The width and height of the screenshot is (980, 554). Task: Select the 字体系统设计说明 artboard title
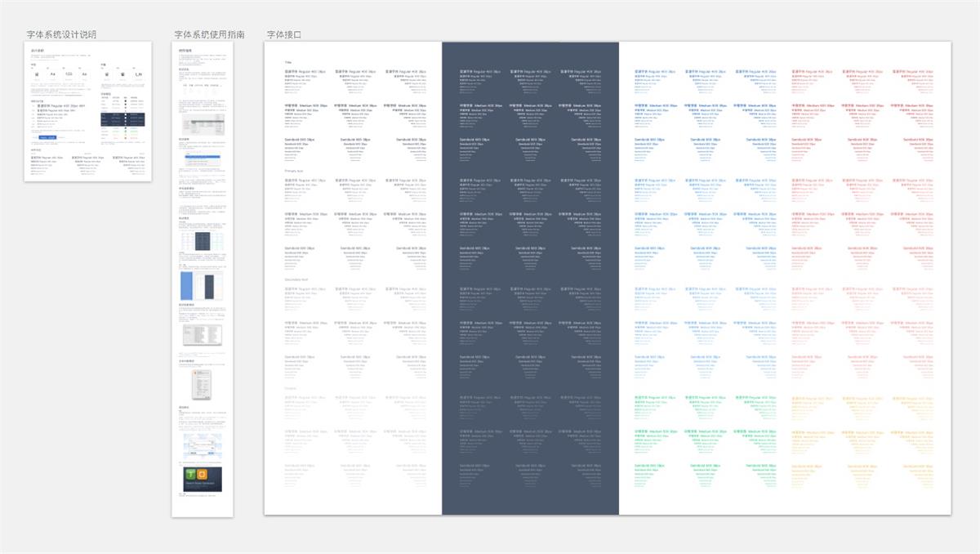61,35
